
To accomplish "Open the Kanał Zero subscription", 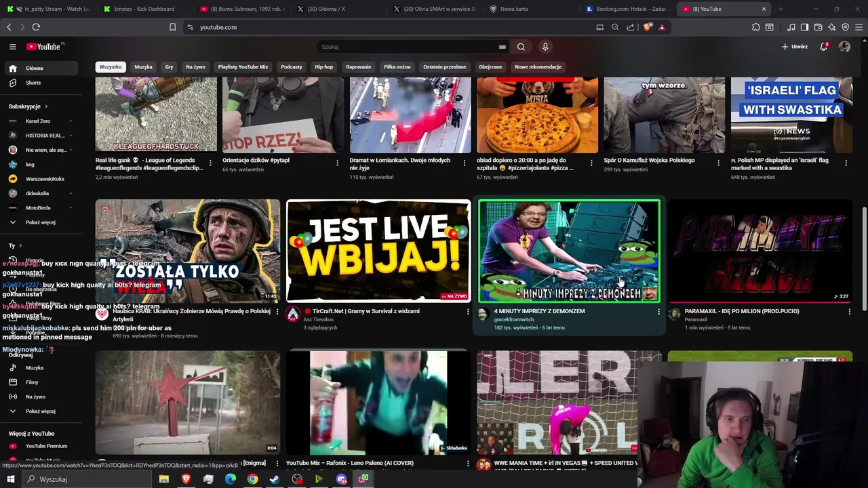I will coord(43,121).
